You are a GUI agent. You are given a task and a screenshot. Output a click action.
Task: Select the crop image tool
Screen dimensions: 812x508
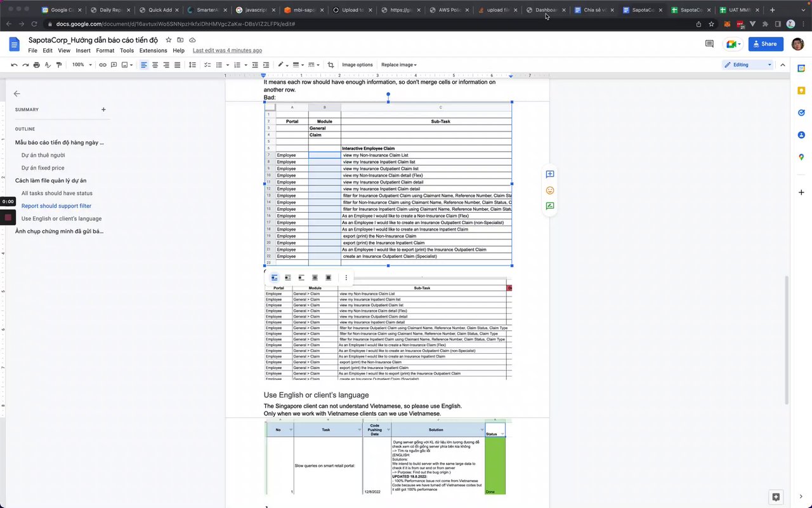[x=331, y=65]
